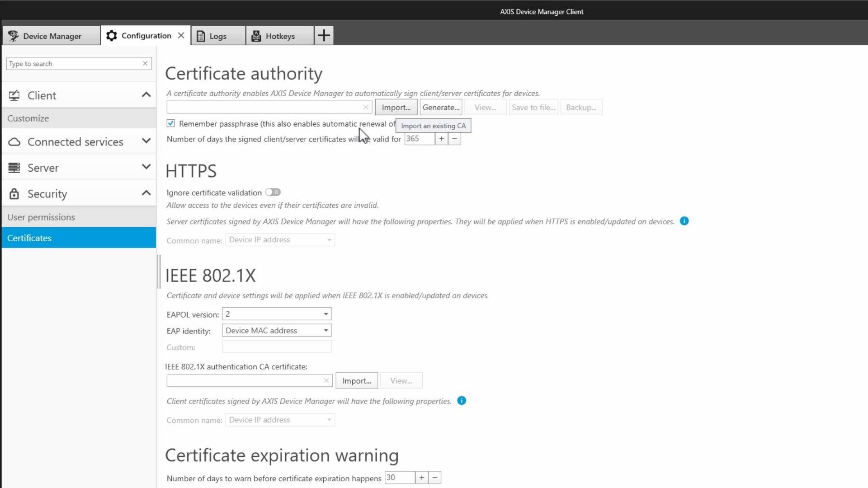The height and width of the screenshot is (488, 868).
Task: Click the Client monitor icon in sidebar
Action: (14, 95)
